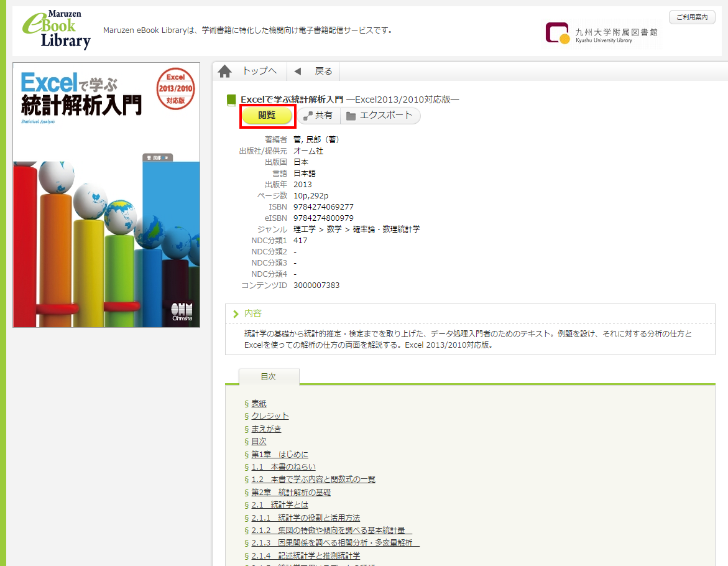The width and height of the screenshot is (728, 566).
Task: Go to トップへ top page
Action: coord(259,71)
